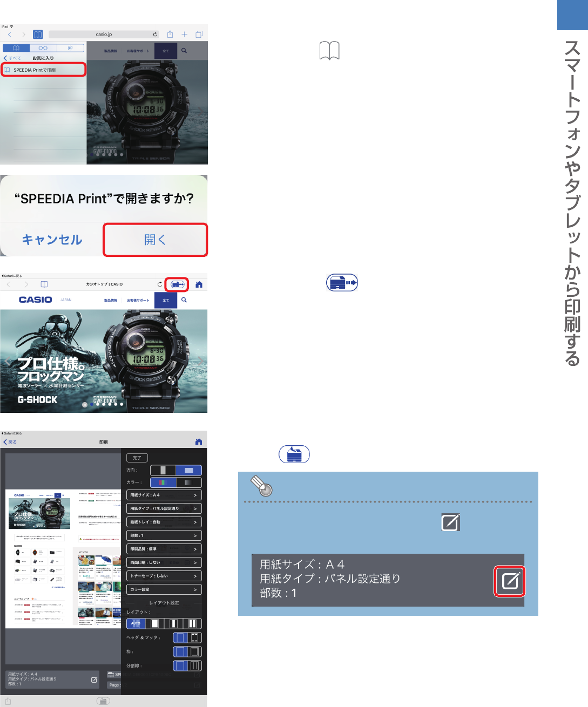This screenshot has width=588, height=707.
Task: Reload page from the casio.jp address bar
Action: 155,35
